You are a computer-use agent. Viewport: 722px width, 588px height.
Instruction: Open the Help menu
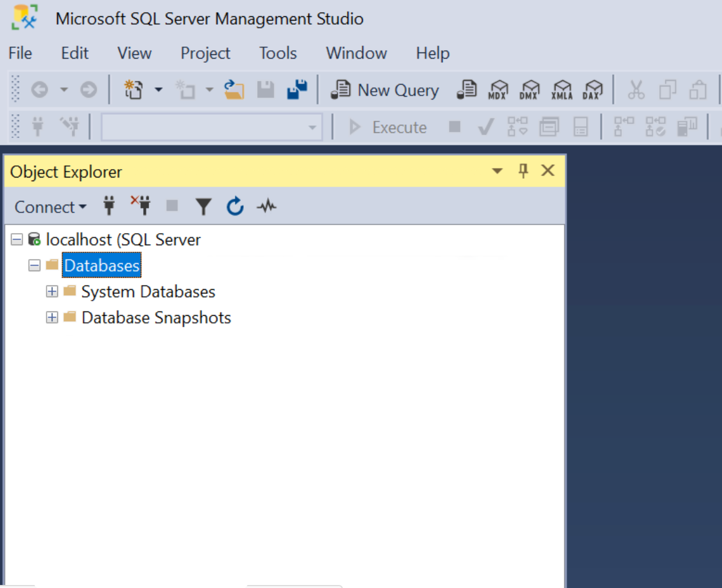pos(432,53)
